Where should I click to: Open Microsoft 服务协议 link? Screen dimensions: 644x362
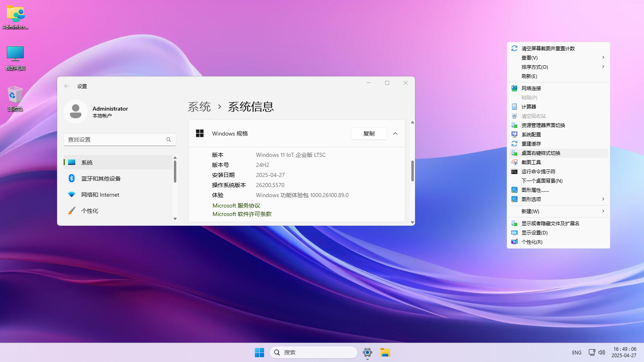tap(236, 206)
